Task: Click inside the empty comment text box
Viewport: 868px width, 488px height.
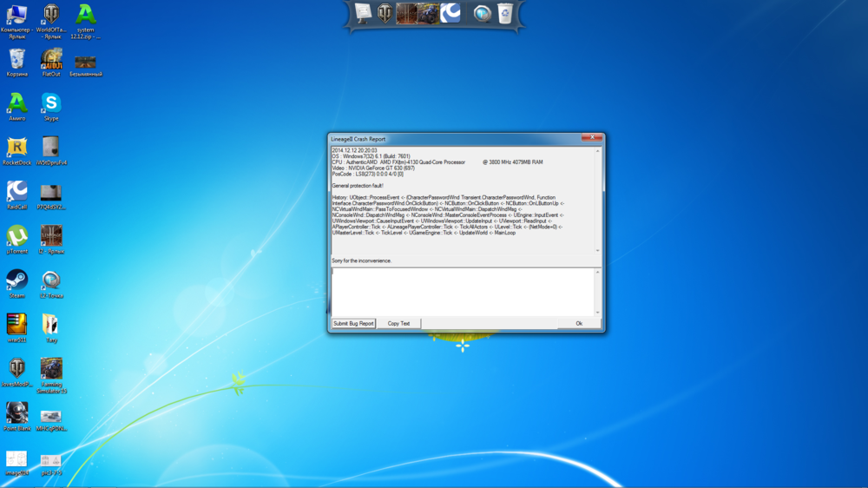Action: 463,292
